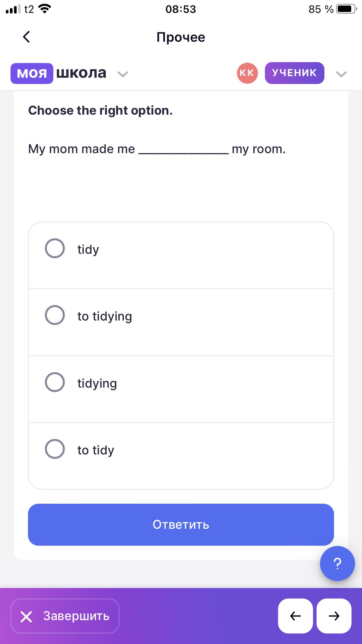Viewport: 362px width, 644px height.
Task: Mark the "to tidy" radio option
Action: point(55,449)
